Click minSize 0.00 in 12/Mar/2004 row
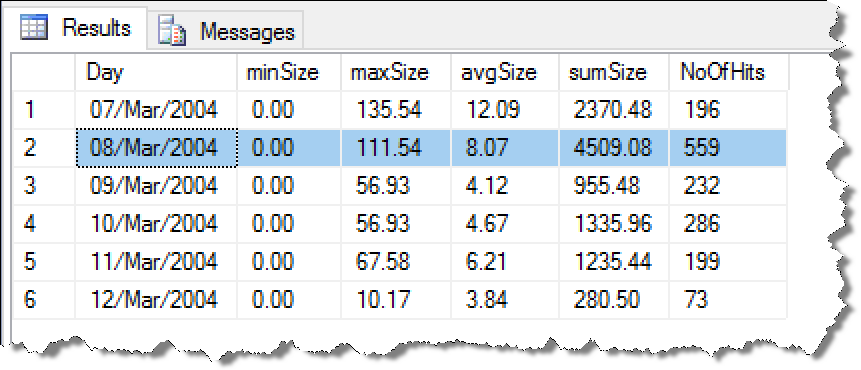This screenshot has width=861, height=370. 289,299
